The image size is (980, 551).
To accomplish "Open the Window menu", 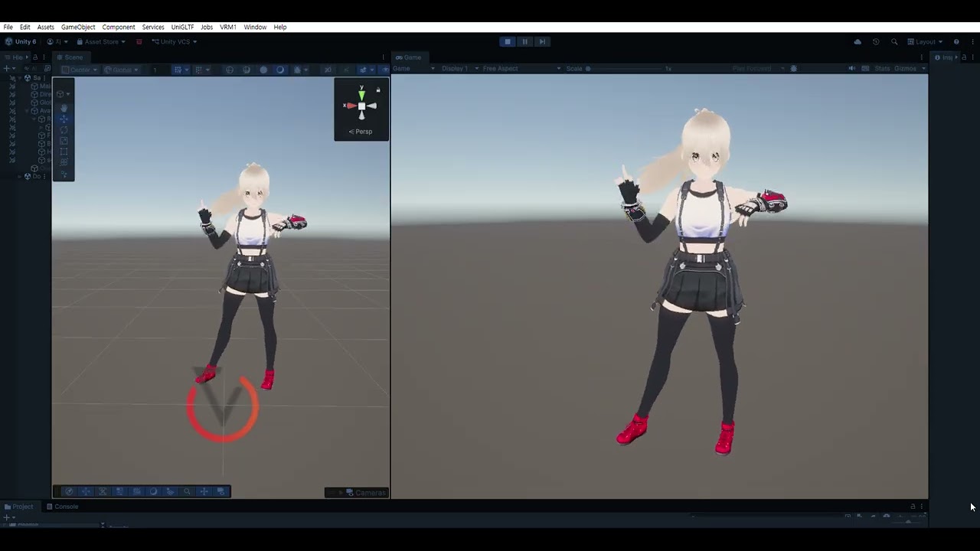I will [x=255, y=27].
